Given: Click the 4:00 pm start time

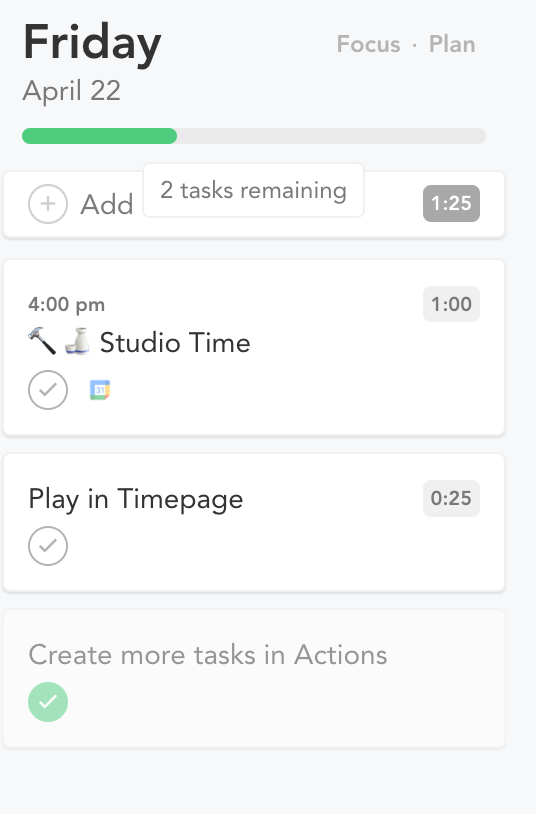Looking at the screenshot, I should tap(66, 304).
